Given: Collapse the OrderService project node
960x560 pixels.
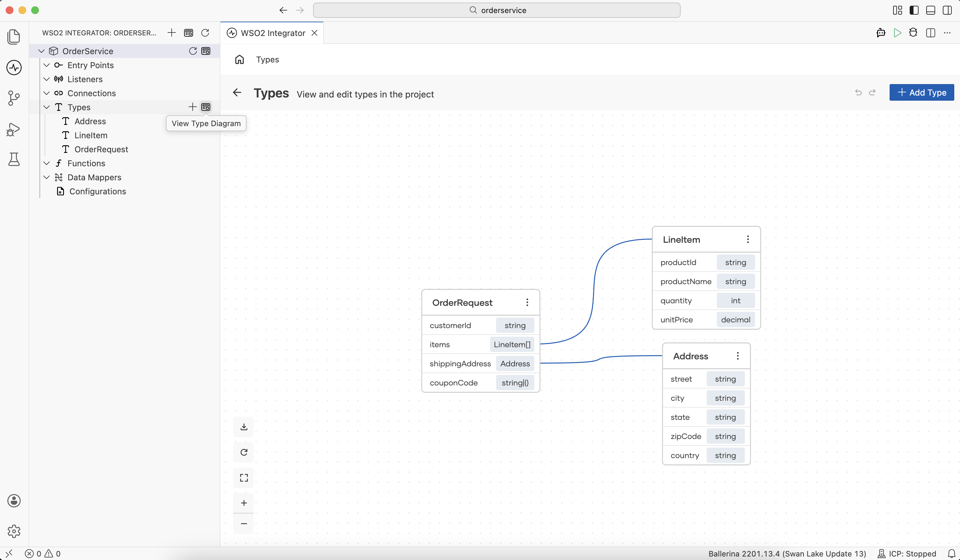Looking at the screenshot, I should point(41,51).
